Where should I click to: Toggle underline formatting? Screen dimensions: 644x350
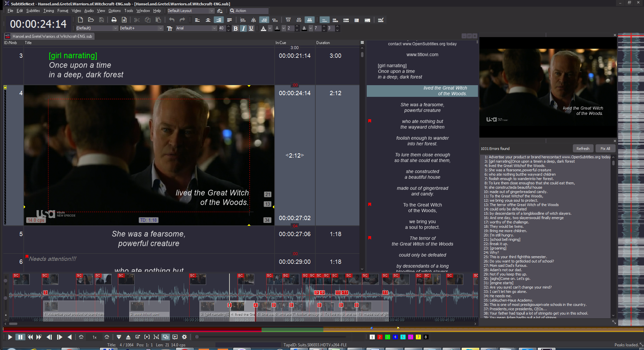tap(251, 28)
